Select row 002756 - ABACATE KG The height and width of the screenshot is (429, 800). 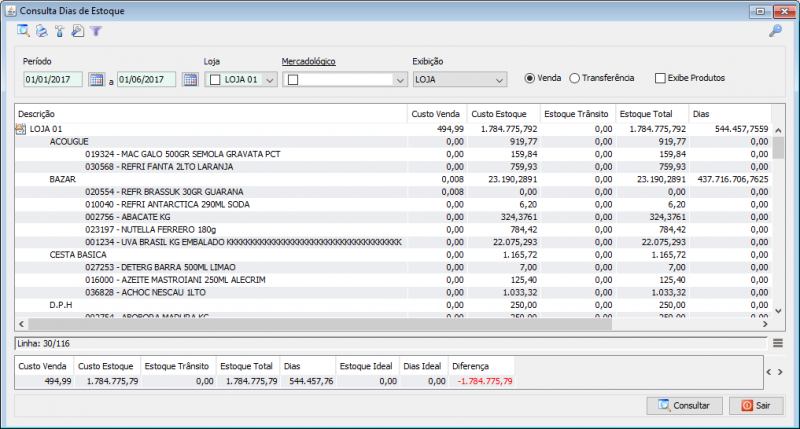[393, 217]
